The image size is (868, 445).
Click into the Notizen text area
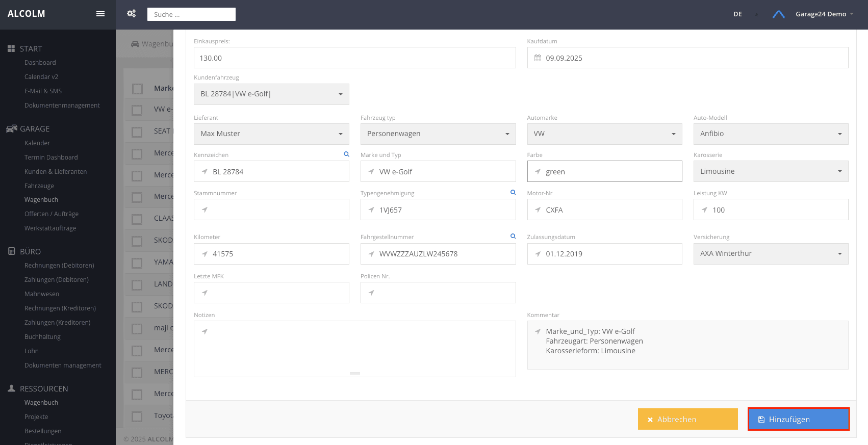click(355, 349)
